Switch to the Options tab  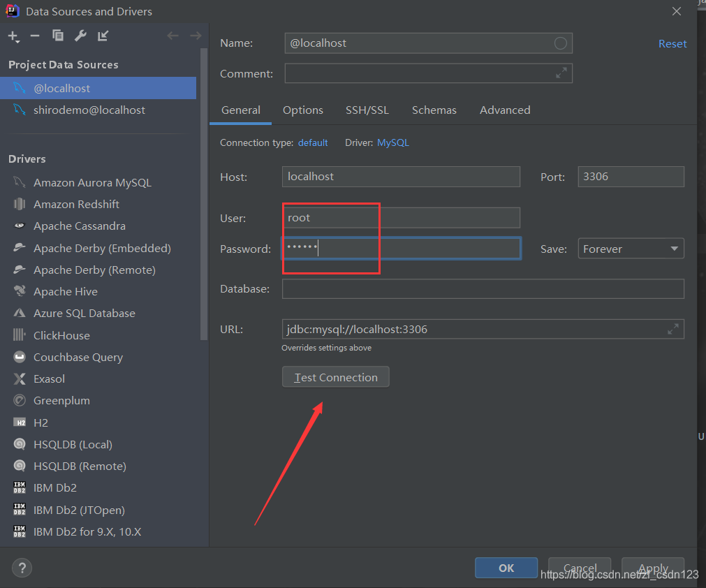pyautogui.click(x=302, y=110)
